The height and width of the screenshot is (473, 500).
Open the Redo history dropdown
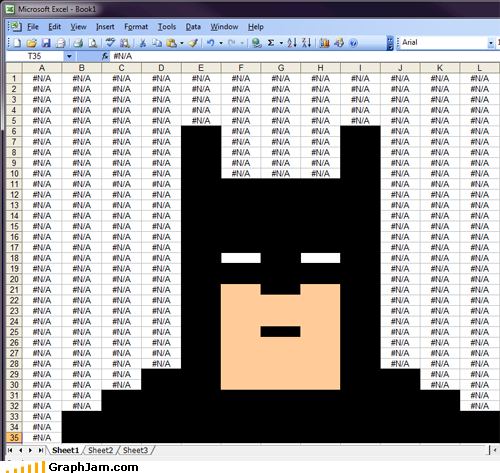(x=242, y=43)
